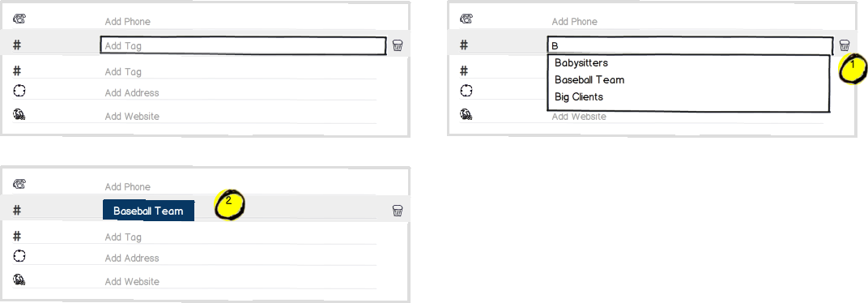Image resolution: width=868 pixels, height=303 pixels.
Task: Choose Baseball Team in the suggestions list
Action: coord(589,79)
